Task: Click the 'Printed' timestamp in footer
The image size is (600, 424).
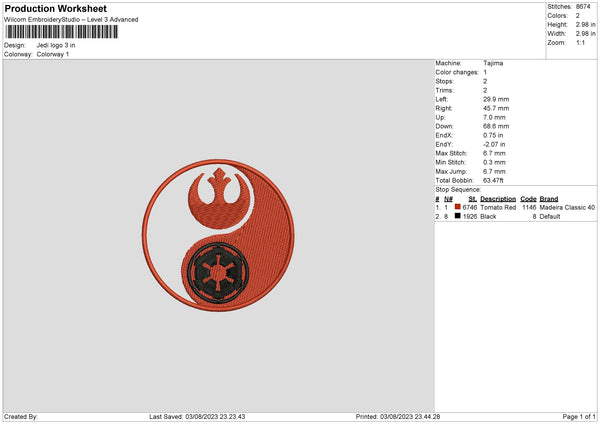Action: tap(398, 417)
